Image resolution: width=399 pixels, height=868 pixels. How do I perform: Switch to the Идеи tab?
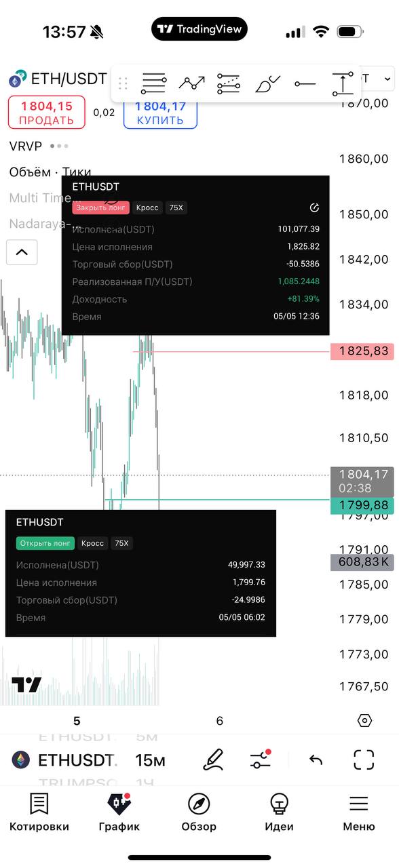tap(279, 812)
